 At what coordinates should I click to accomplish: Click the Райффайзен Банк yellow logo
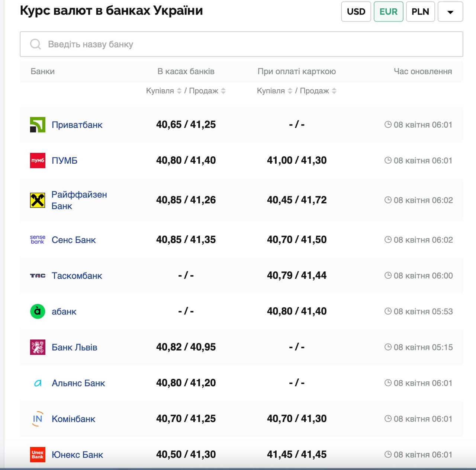click(x=38, y=200)
